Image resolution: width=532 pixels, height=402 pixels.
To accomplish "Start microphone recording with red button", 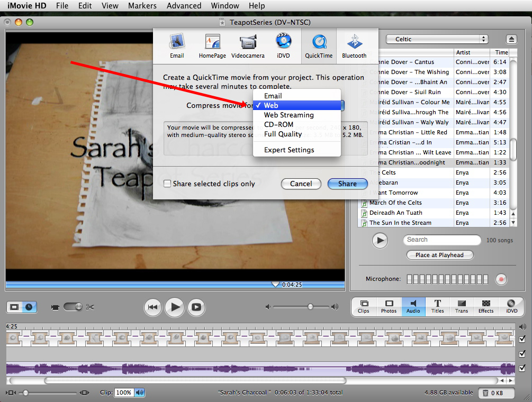I will click(x=501, y=279).
